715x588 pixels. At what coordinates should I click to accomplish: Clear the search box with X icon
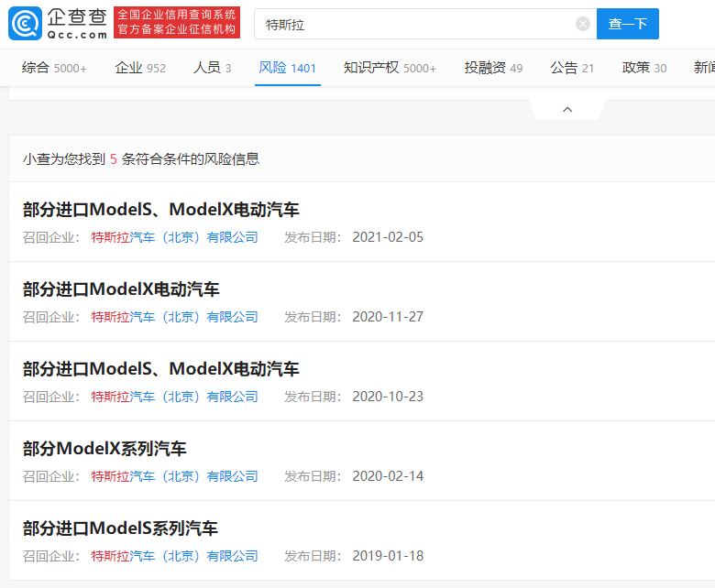click(583, 24)
